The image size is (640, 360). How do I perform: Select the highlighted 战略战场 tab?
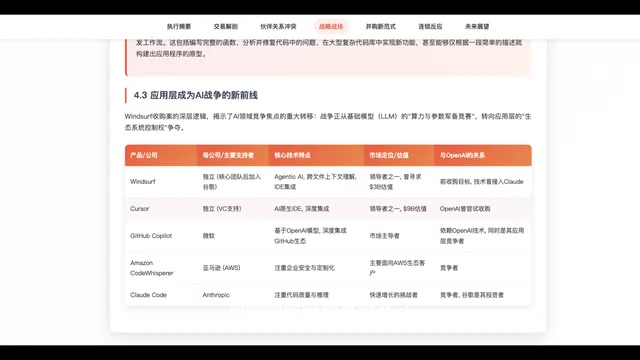(331, 27)
